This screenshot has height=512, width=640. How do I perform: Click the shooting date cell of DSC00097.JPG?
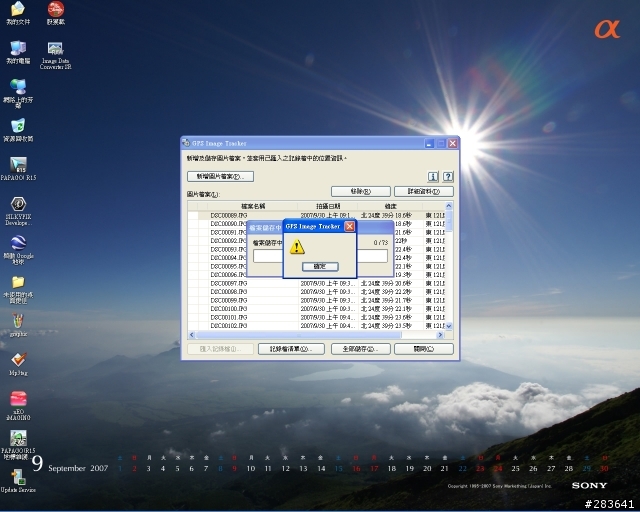click(x=328, y=283)
